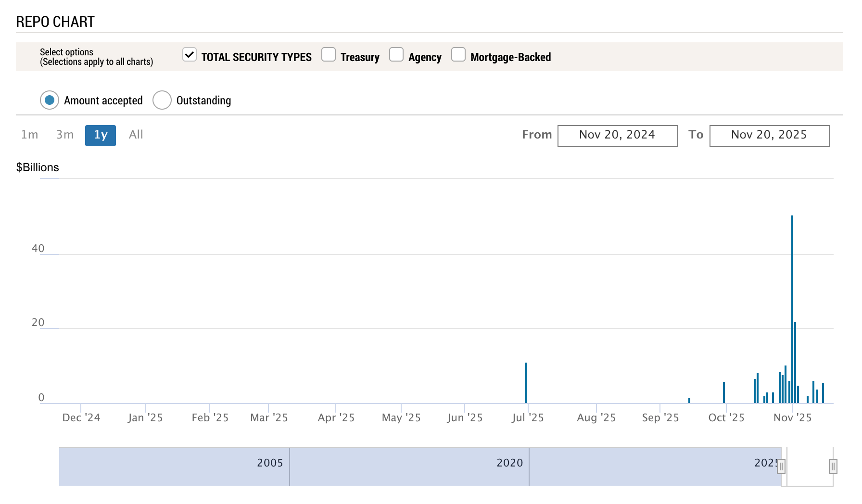Screen dimensions: 862x504
Task: Show All dates range
Action: tap(136, 135)
